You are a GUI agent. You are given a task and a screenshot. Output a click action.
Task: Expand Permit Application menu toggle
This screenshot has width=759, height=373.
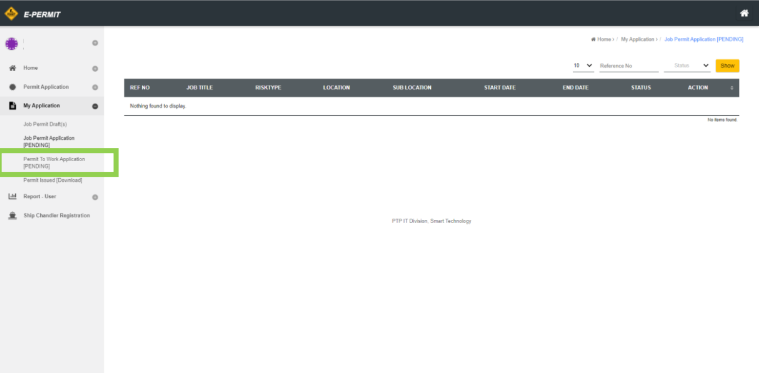click(95, 88)
